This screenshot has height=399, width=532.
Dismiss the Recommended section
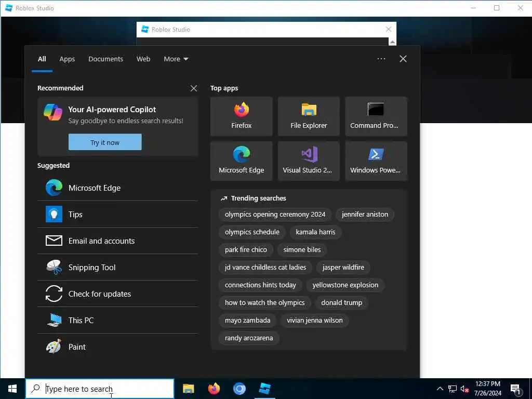(194, 88)
